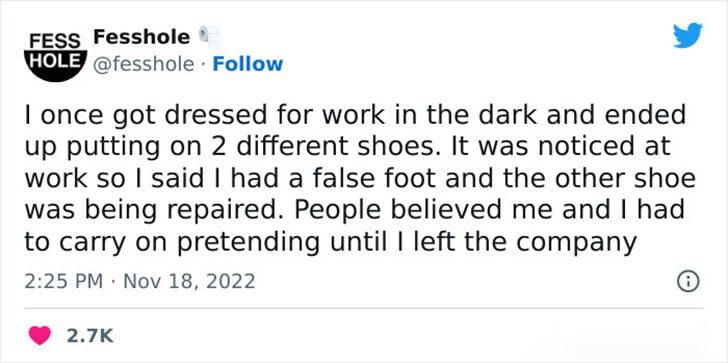
Task: Click the words "and the other shoe"
Action: [x=571, y=179]
